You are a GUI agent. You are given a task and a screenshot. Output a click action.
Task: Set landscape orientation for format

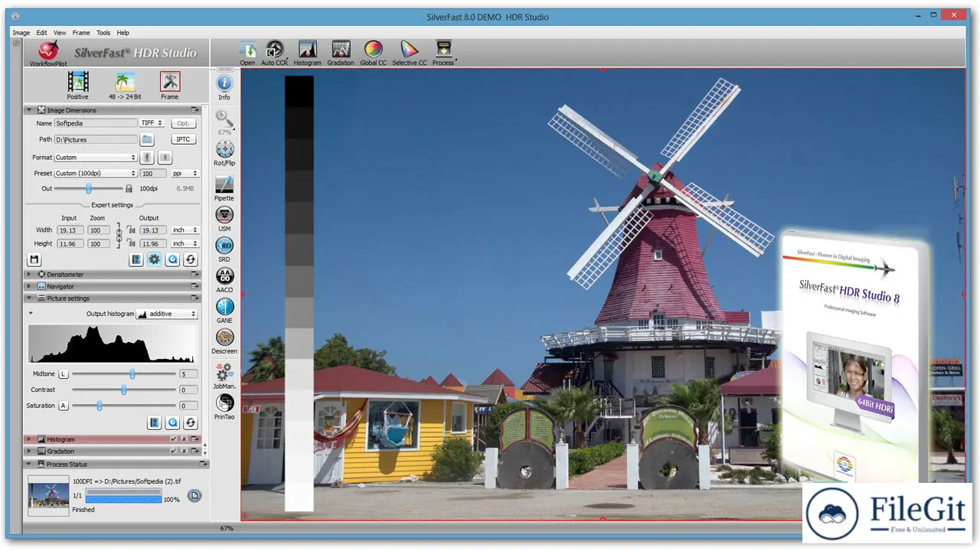click(165, 158)
